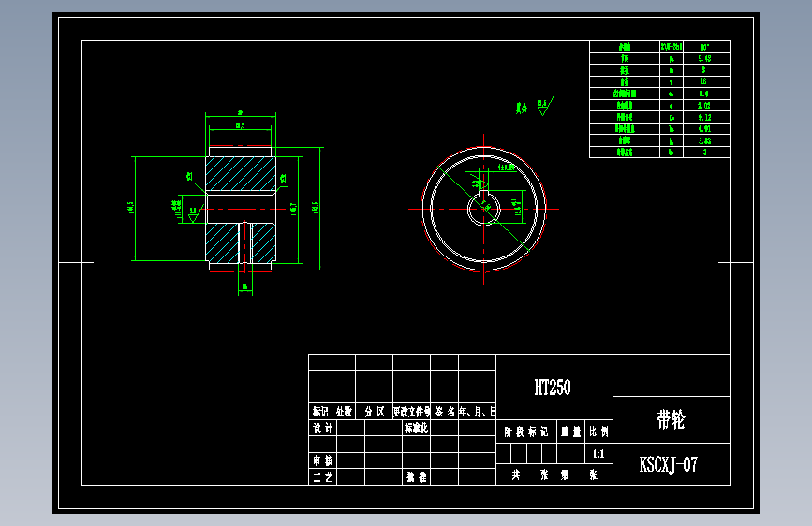Pick the hatched upper section of the pulley

coord(241,173)
